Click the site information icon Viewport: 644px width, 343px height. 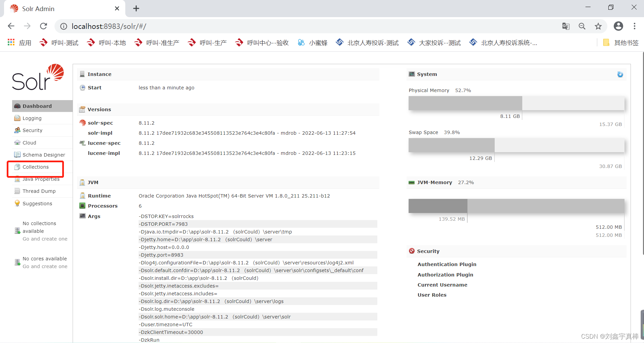click(x=63, y=26)
